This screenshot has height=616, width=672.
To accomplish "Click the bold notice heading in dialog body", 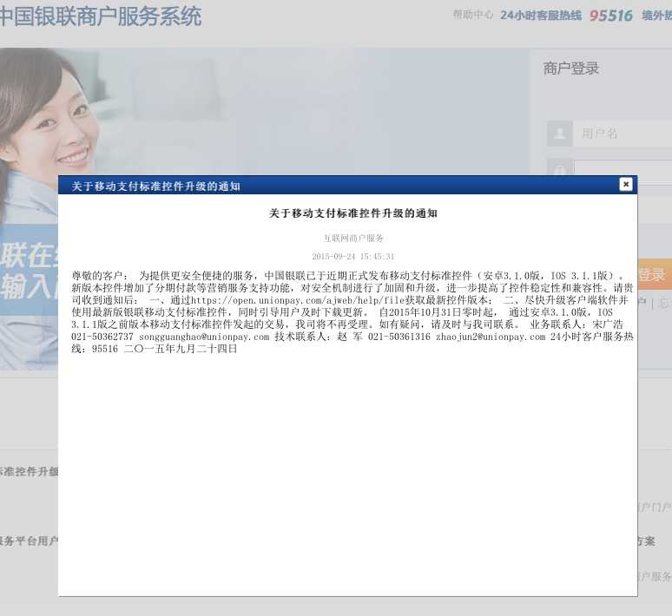I will click(352, 213).
